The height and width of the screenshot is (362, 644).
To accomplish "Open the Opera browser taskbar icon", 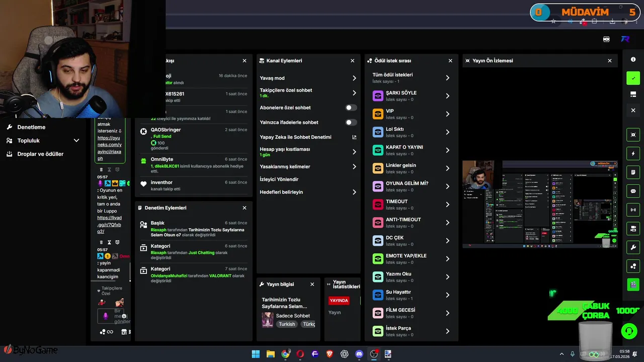I will (x=300, y=354).
